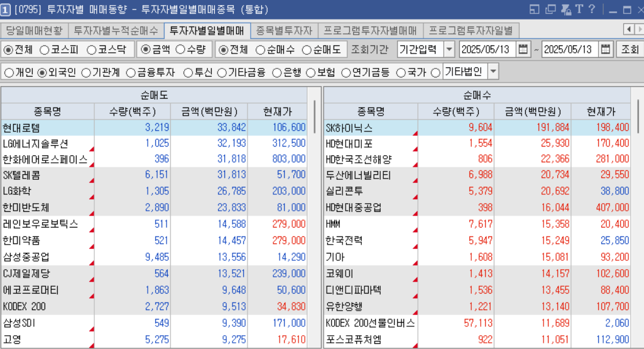Select HD현대미포 in 순매수 list
Image resolution: width=644 pixels, height=349 pixels.
coord(349,144)
